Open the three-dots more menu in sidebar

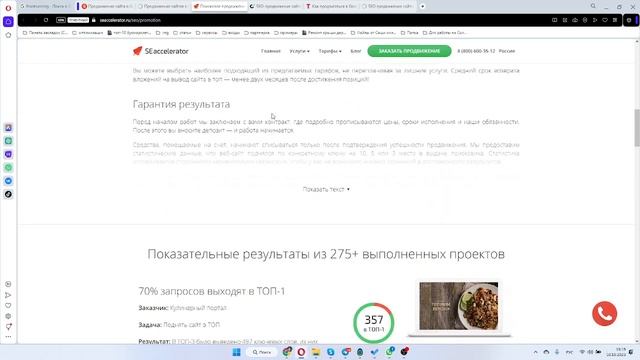click(x=8, y=337)
